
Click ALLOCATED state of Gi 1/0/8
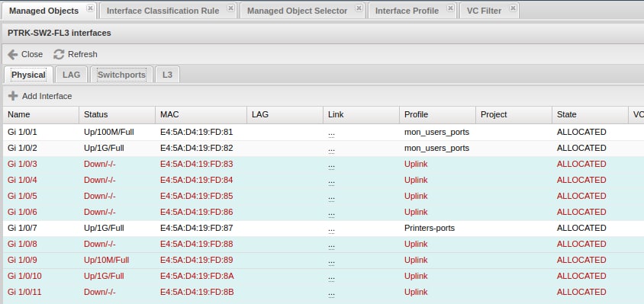[581, 244]
